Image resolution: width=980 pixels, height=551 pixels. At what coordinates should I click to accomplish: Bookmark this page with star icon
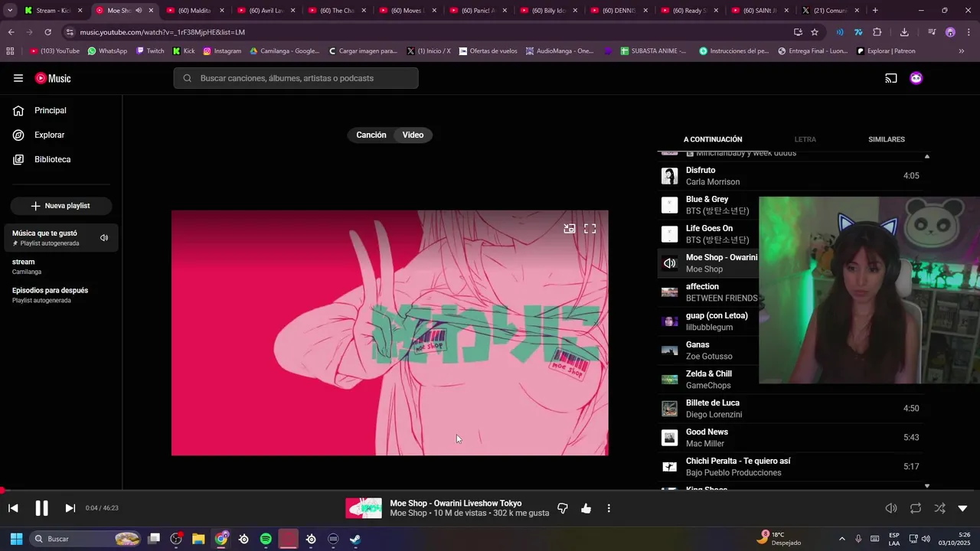[815, 32]
